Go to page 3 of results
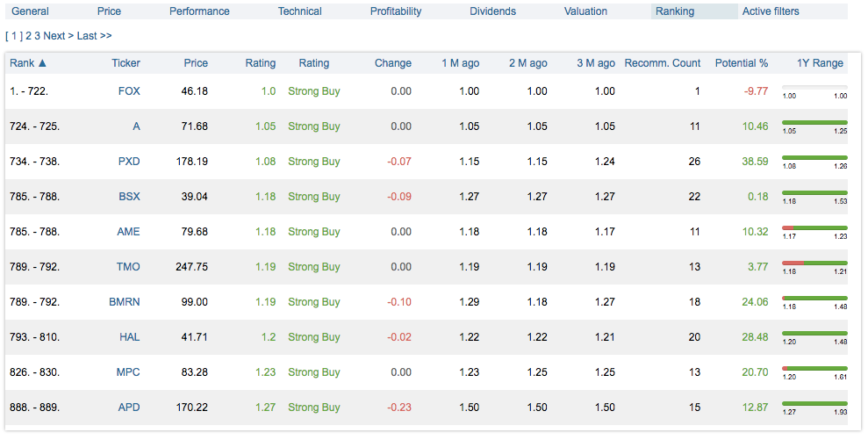This screenshot has height=440, width=868. (37, 35)
